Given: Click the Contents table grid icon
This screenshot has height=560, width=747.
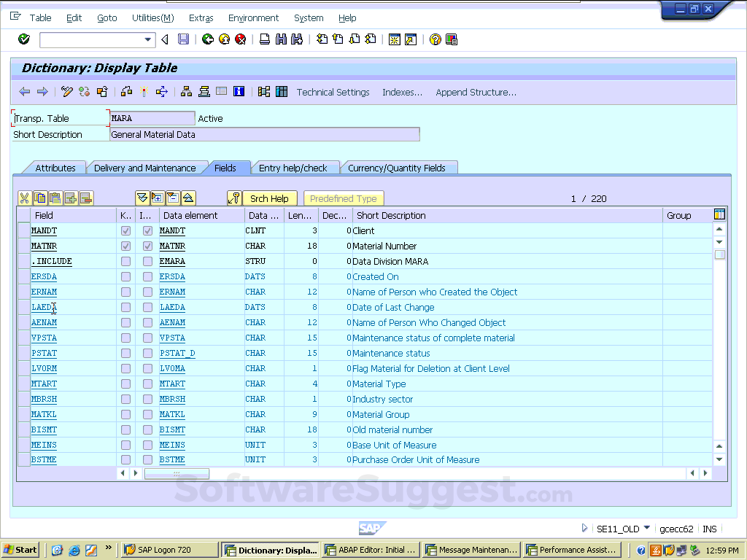Looking at the screenshot, I should (x=282, y=91).
